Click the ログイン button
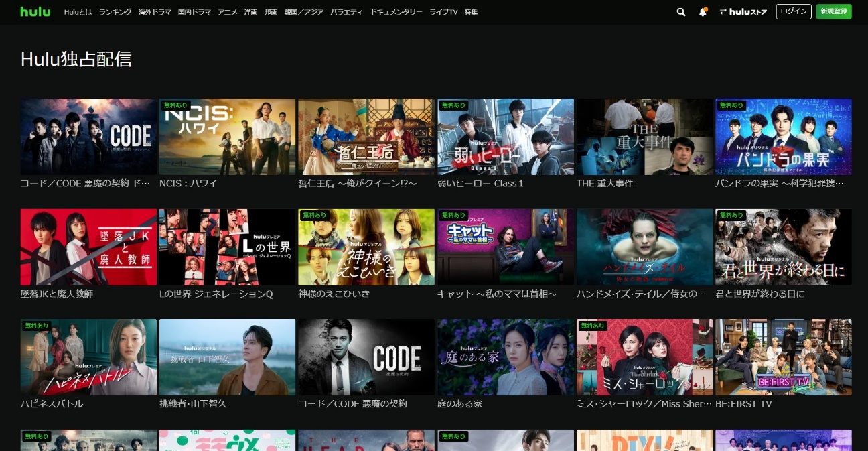Image resolution: width=868 pixels, height=451 pixels. [794, 11]
